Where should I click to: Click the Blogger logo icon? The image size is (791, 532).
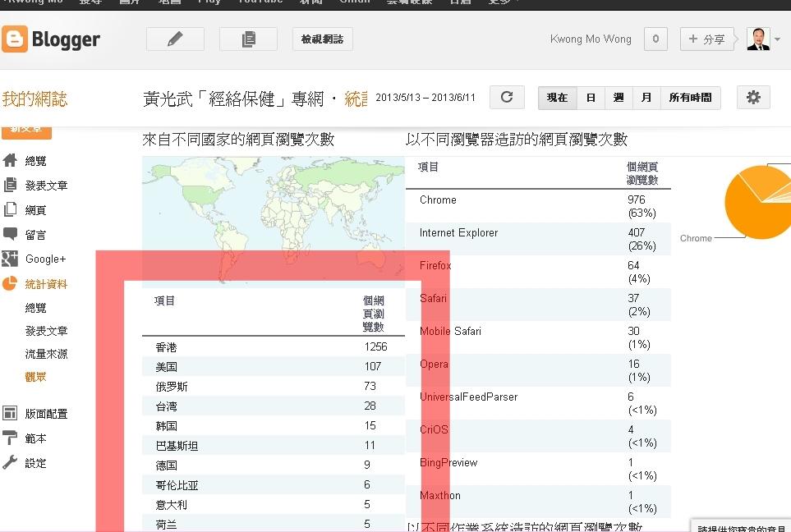[x=15, y=39]
